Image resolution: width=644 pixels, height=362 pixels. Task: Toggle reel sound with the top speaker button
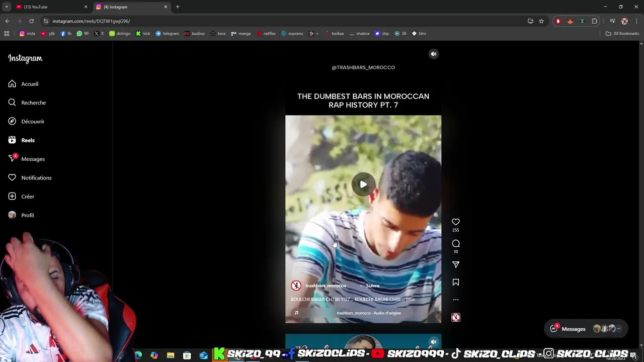[434, 54]
